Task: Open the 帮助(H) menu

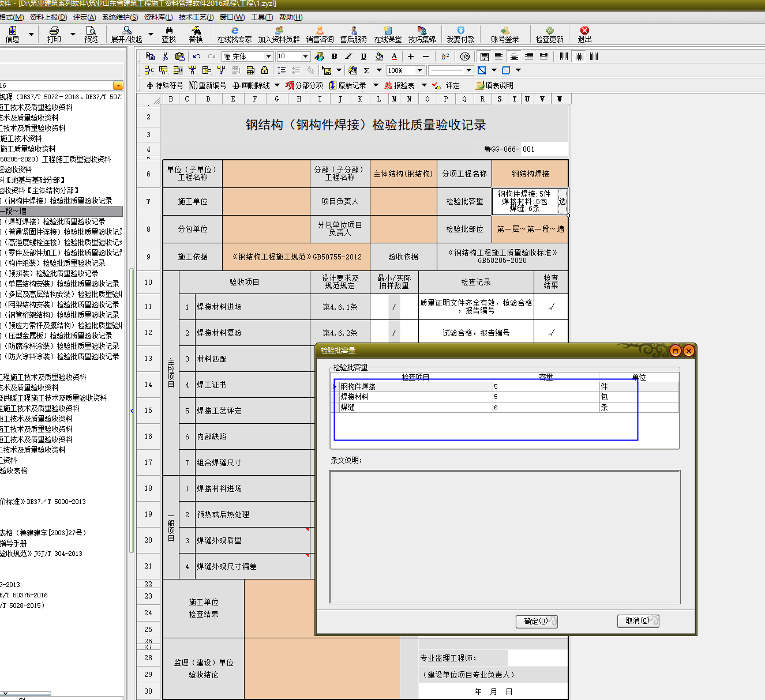Action: click(x=291, y=17)
